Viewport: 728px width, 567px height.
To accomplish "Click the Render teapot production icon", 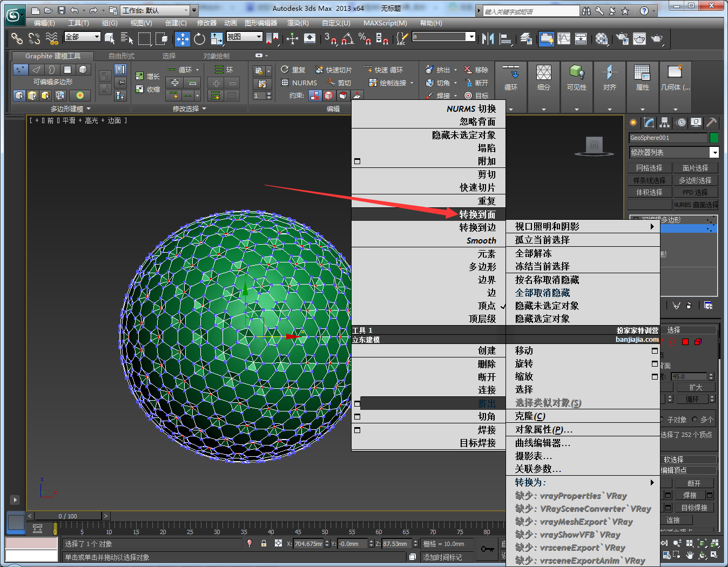I will (x=657, y=39).
